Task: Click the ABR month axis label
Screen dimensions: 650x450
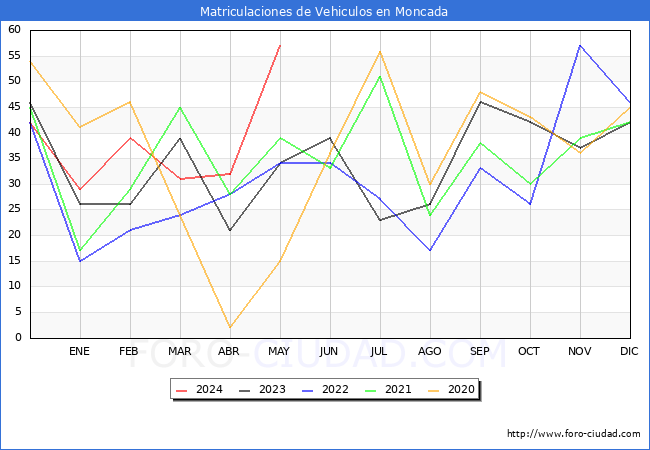Action: pos(229,351)
